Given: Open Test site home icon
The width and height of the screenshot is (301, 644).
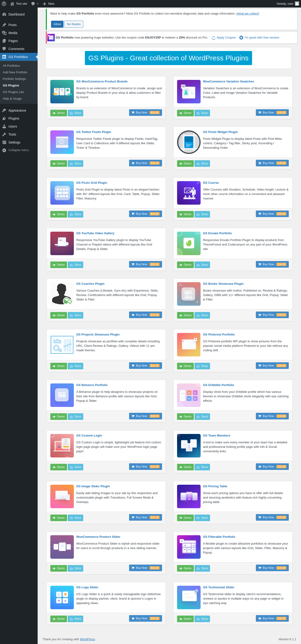Looking at the screenshot, I should (12, 4).
